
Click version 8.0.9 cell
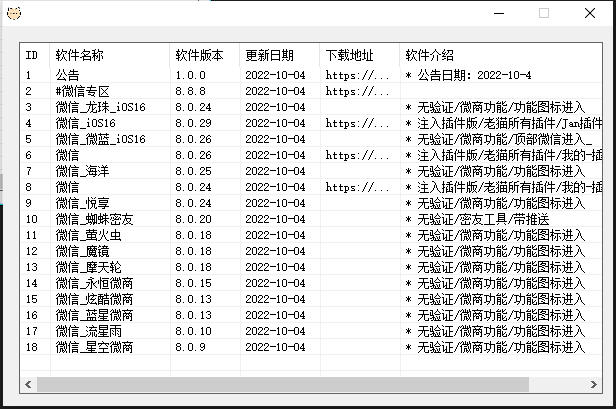coord(191,347)
